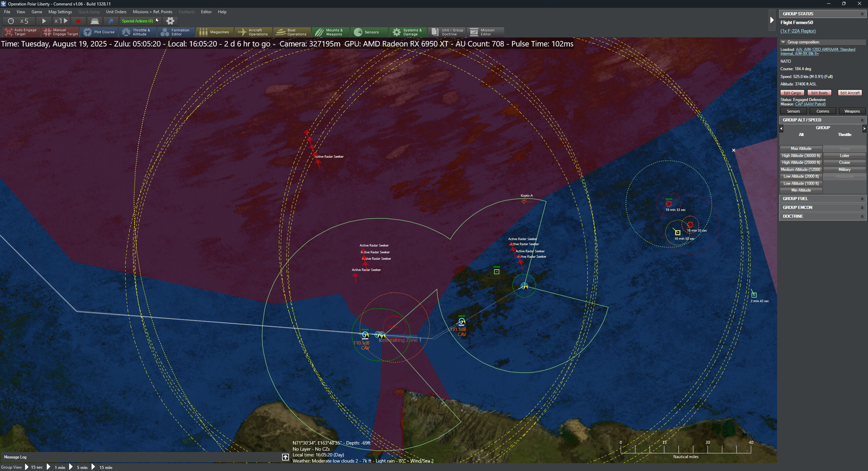Collapse the GROUP ALT / SPEED section
The width and height of the screenshot is (868, 471).
click(862, 120)
